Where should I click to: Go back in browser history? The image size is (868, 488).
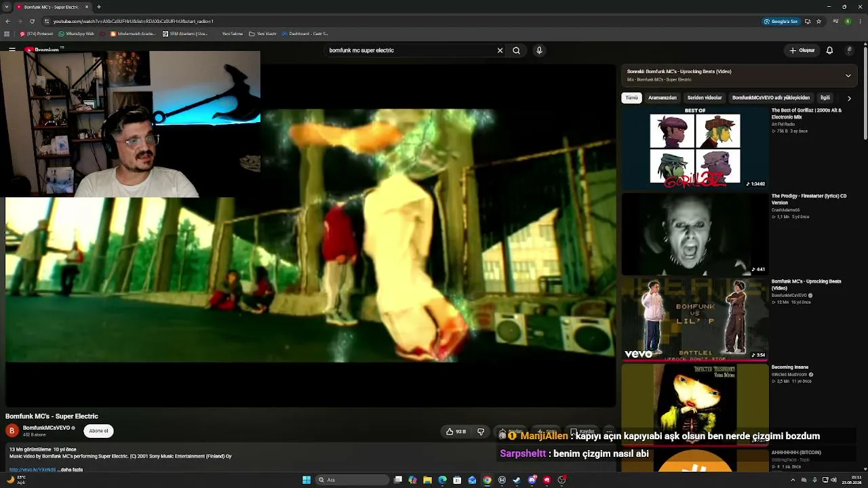pyautogui.click(x=7, y=21)
